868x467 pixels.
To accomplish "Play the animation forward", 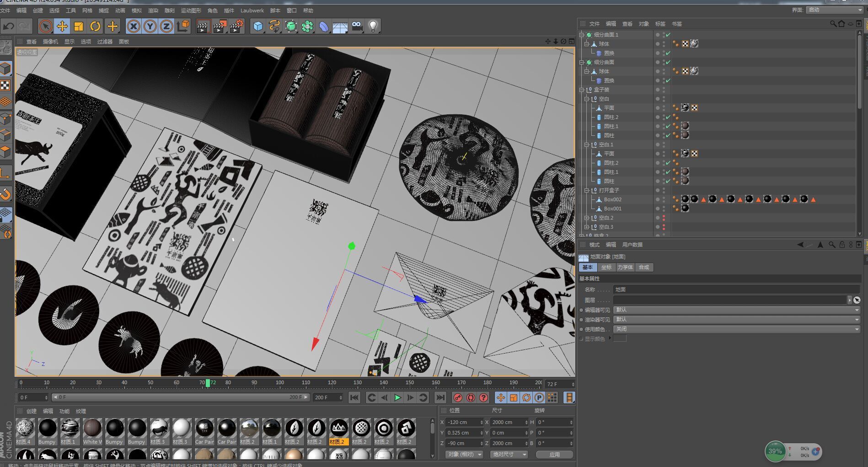I will coord(397,397).
